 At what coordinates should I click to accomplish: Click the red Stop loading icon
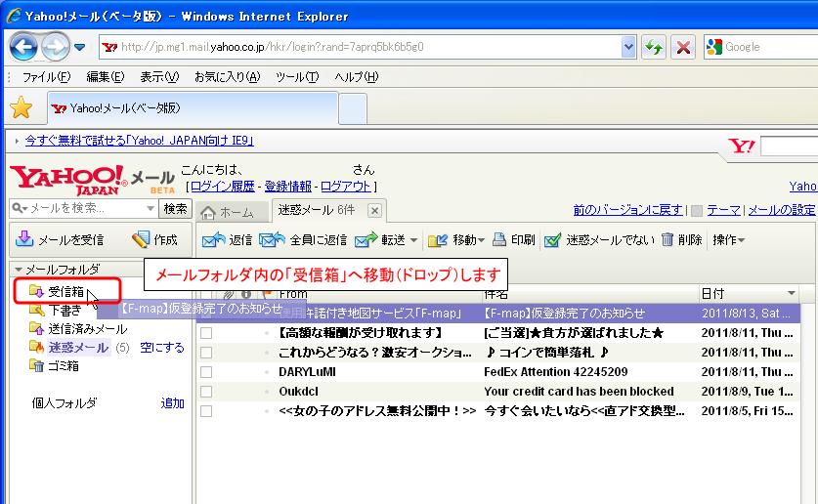tap(683, 48)
